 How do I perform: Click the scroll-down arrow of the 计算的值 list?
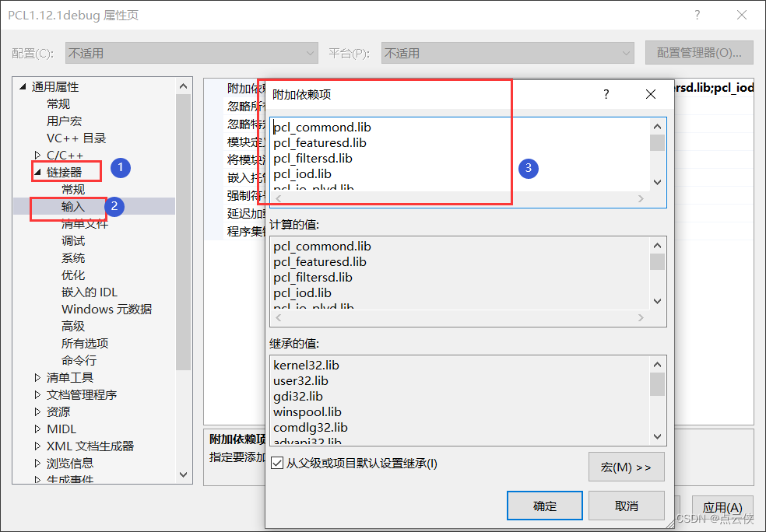click(657, 301)
